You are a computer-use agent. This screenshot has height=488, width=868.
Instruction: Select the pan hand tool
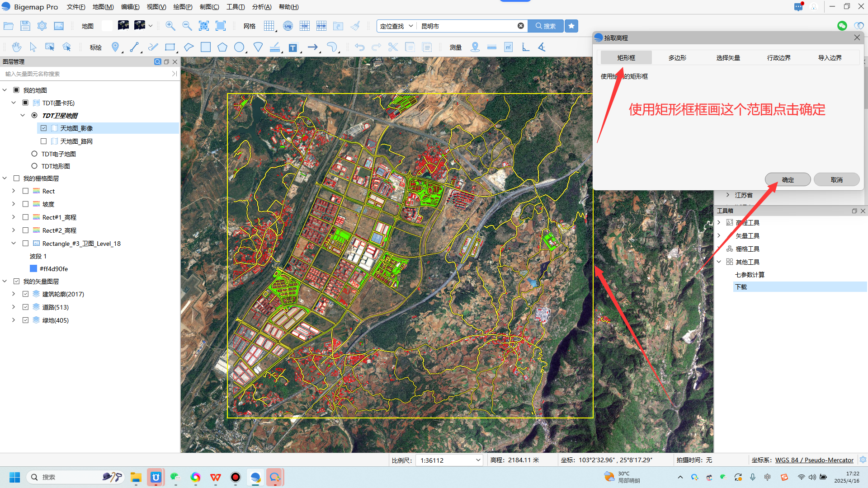[x=17, y=47]
